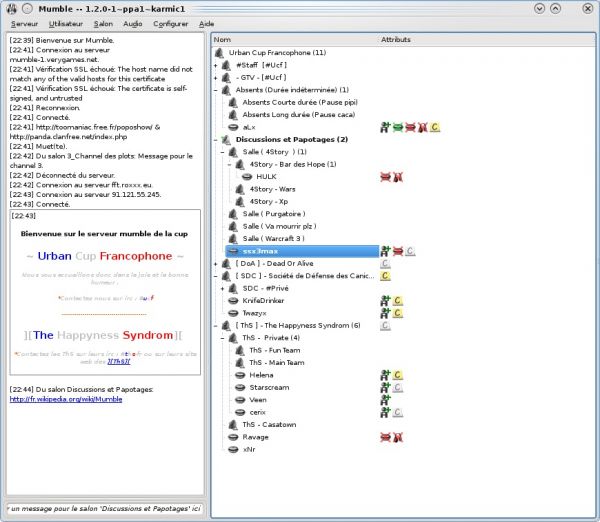
Task: Click the Attributs column header
Action: [396, 39]
